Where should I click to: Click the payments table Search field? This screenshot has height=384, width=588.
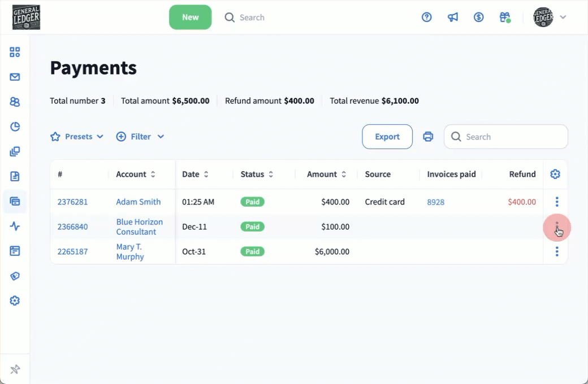pos(512,137)
